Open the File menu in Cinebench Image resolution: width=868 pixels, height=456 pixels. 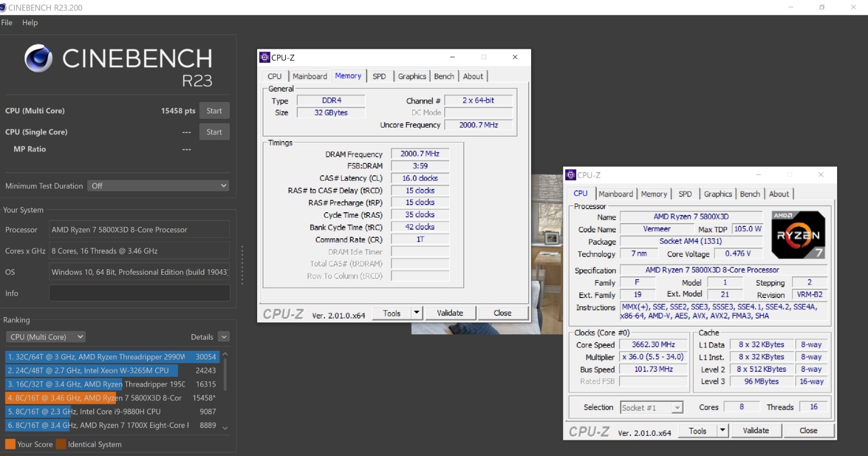(x=7, y=23)
